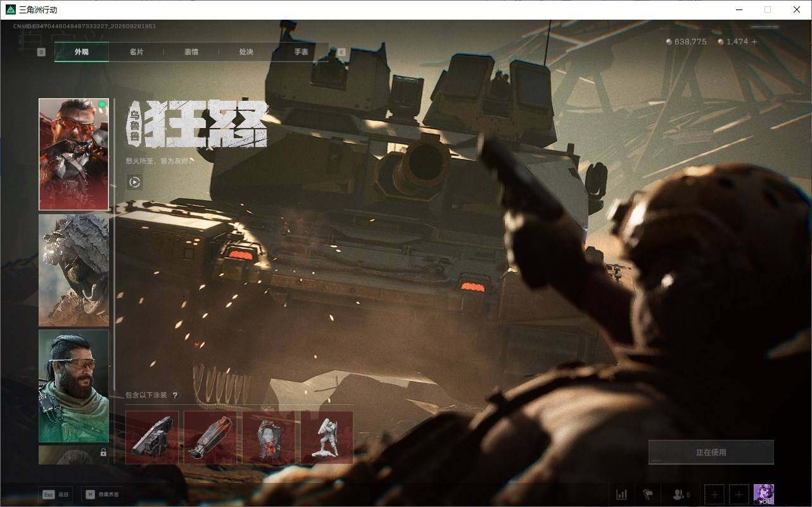Add currency using plus next to 1,474
This screenshot has height=507, width=812.
pos(754,42)
